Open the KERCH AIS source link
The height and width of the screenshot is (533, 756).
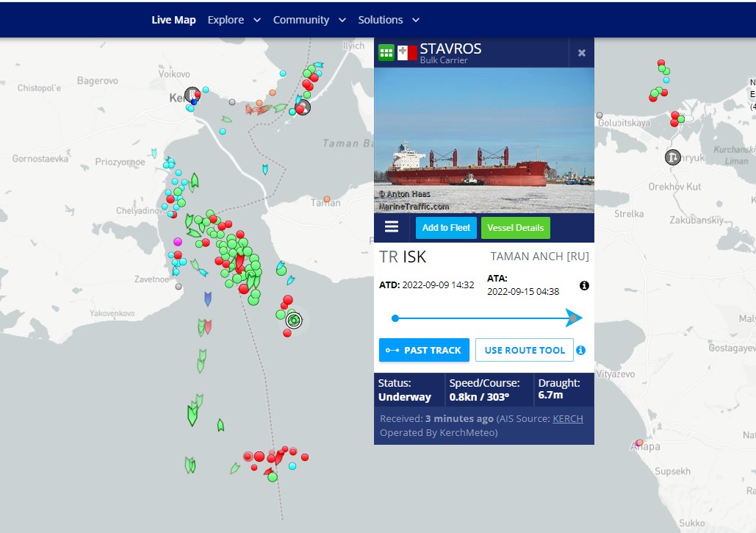pyautogui.click(x=567, y=419)
